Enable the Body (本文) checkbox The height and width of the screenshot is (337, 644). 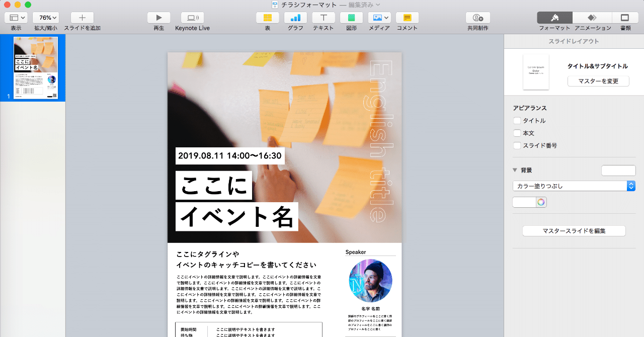(x=517, y=133)
